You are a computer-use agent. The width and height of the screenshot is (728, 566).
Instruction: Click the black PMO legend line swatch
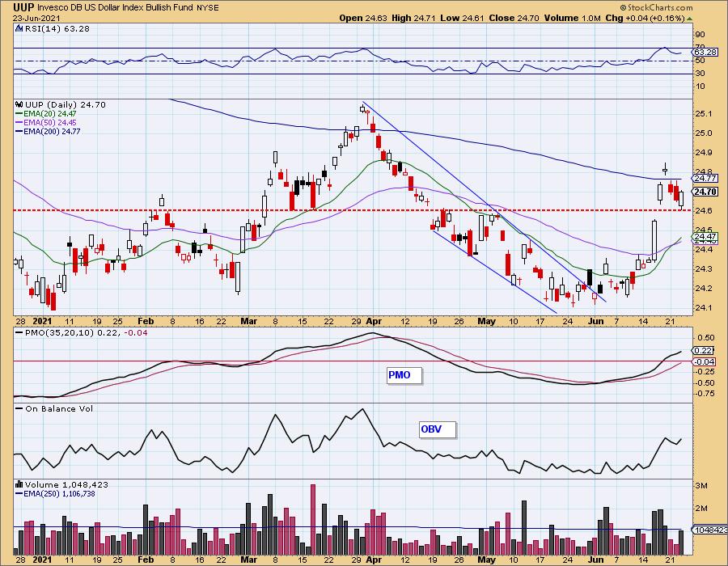[x=19, y=332]
